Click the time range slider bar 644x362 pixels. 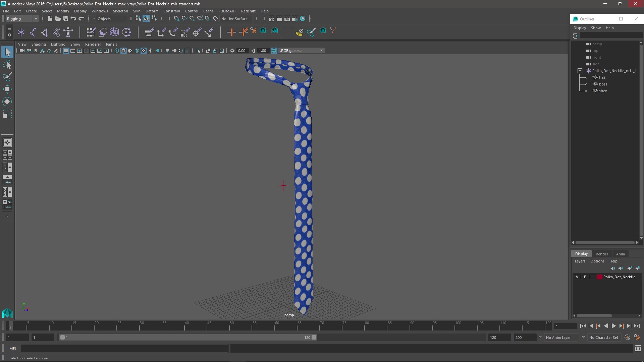pos(188,338)
